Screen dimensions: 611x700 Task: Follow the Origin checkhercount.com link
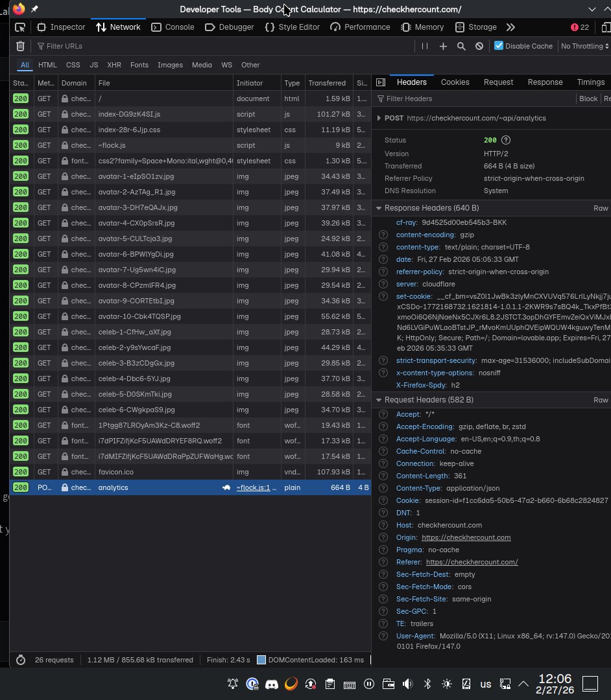[x=466, y=537]
